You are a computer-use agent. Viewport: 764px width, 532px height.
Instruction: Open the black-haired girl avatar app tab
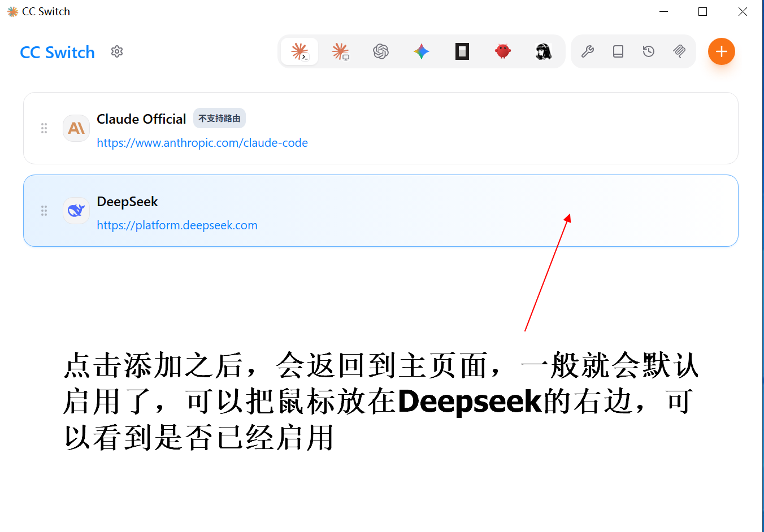[544, 52]
